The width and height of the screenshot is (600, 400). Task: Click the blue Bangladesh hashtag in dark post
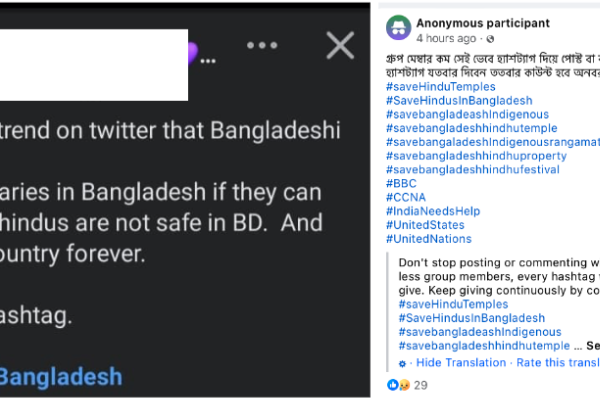pos(60,377)
